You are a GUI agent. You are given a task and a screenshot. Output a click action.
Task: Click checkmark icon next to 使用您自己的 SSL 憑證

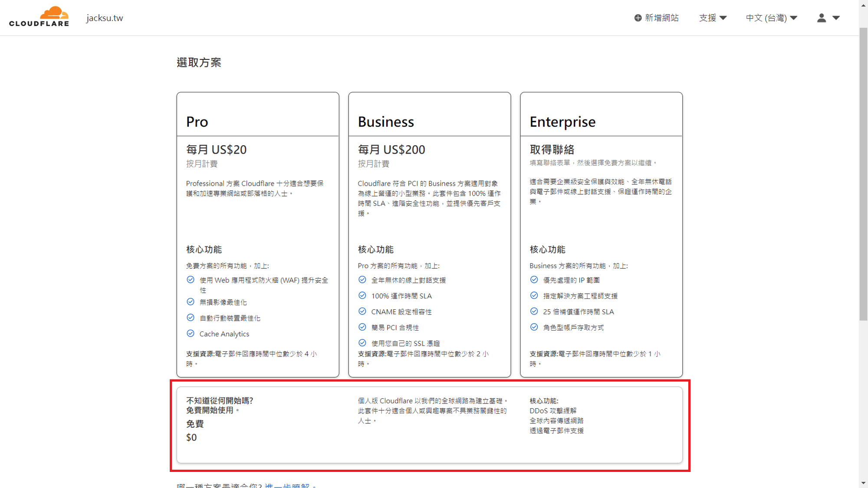362,343
